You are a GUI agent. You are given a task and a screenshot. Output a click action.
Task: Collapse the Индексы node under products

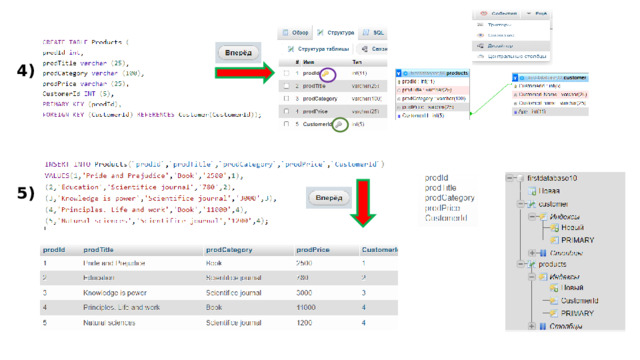click(x=532, y=277)
